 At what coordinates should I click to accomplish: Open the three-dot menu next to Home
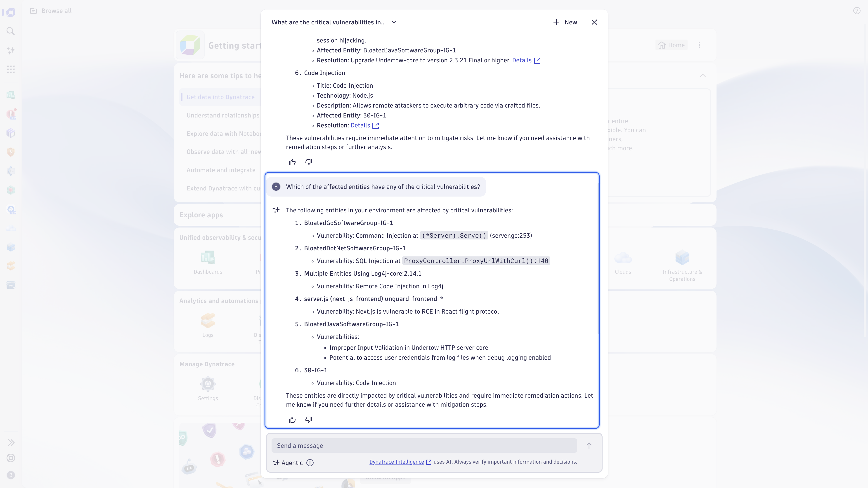coord(699,45)
